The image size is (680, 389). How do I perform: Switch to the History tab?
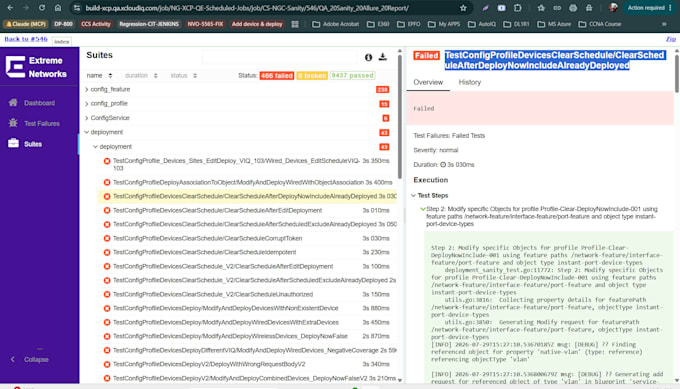(x=470, y=82)
